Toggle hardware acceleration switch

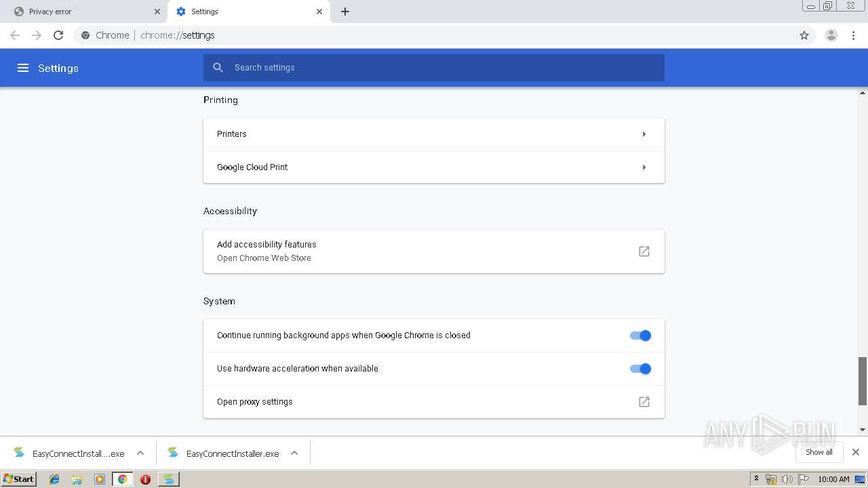click(x=640, y=369)
